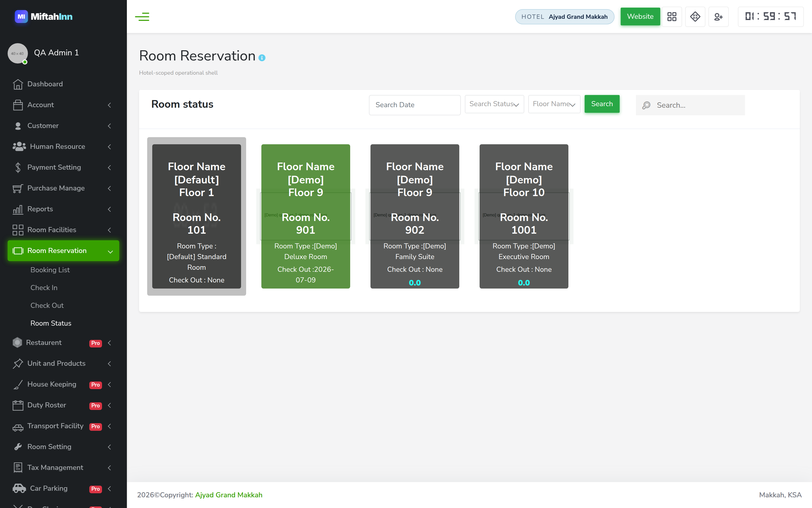This screenshot has width=812, height=508.
Task: Expand the Room Setting chevron
Action: (x=109, y=447)
